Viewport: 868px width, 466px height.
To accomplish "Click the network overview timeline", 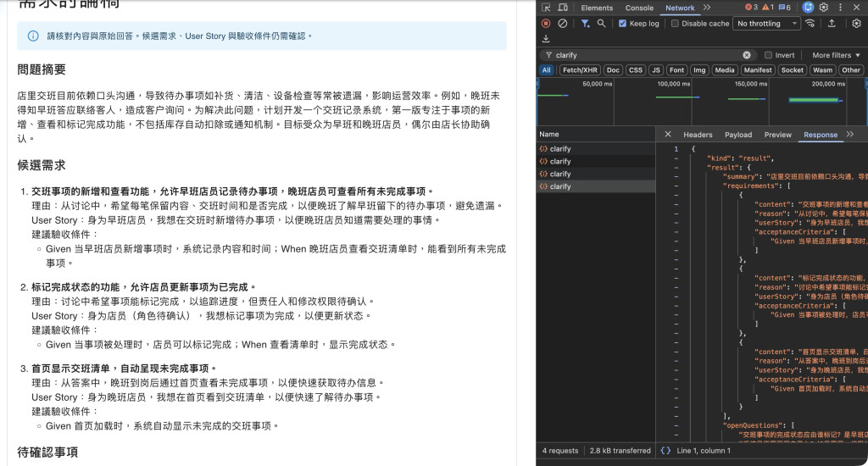I will pos(702,102).
